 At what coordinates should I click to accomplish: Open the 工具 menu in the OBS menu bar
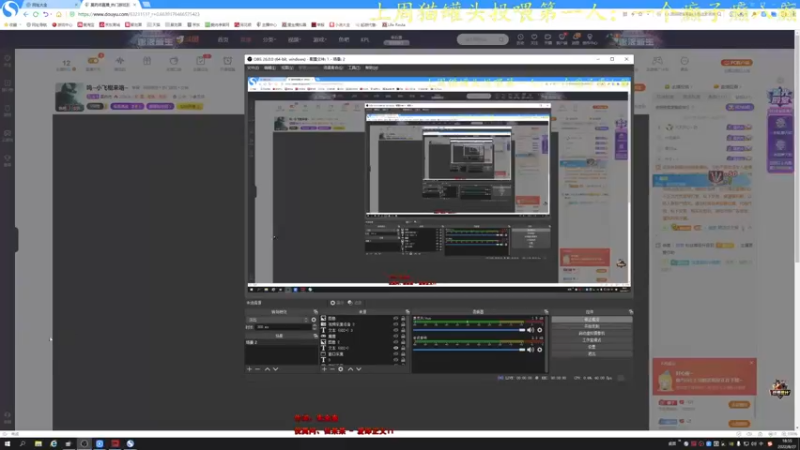(x=354, y=67)
